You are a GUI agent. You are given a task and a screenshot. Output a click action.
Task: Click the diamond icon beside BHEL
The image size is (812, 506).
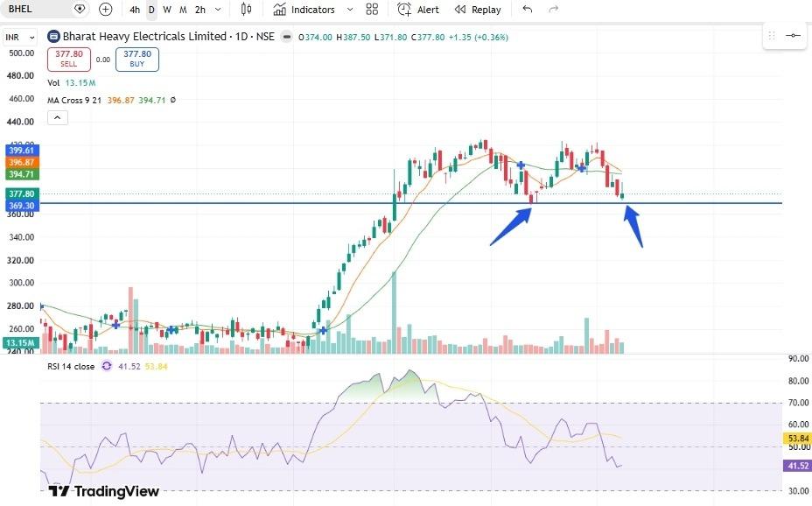pos(80,10)
